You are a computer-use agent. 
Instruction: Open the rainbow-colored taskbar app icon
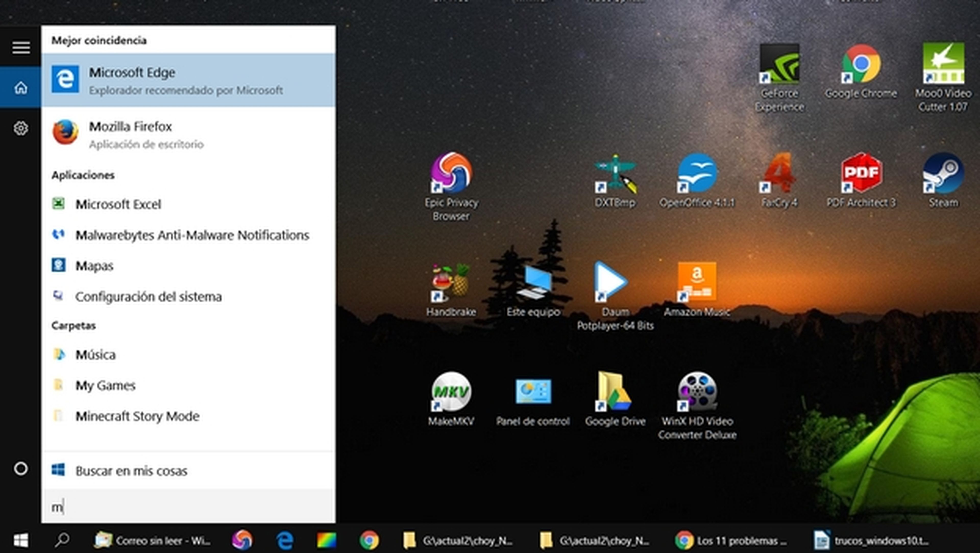(326, 540)
